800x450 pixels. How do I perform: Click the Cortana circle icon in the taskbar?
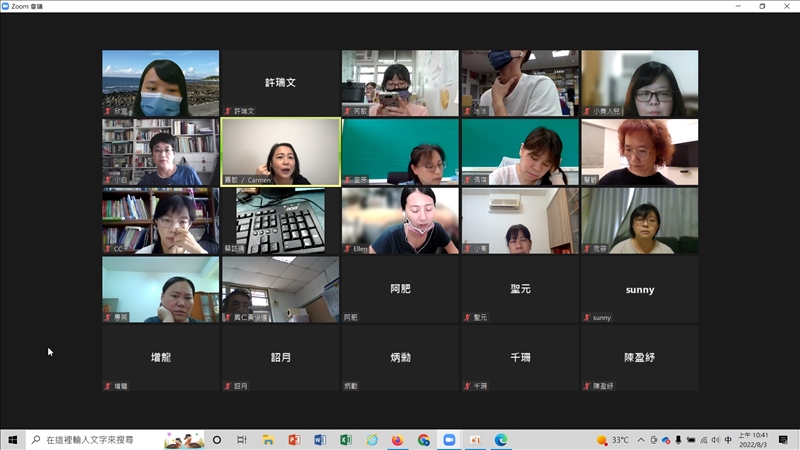pyautogui.click(x=217, y=440)
